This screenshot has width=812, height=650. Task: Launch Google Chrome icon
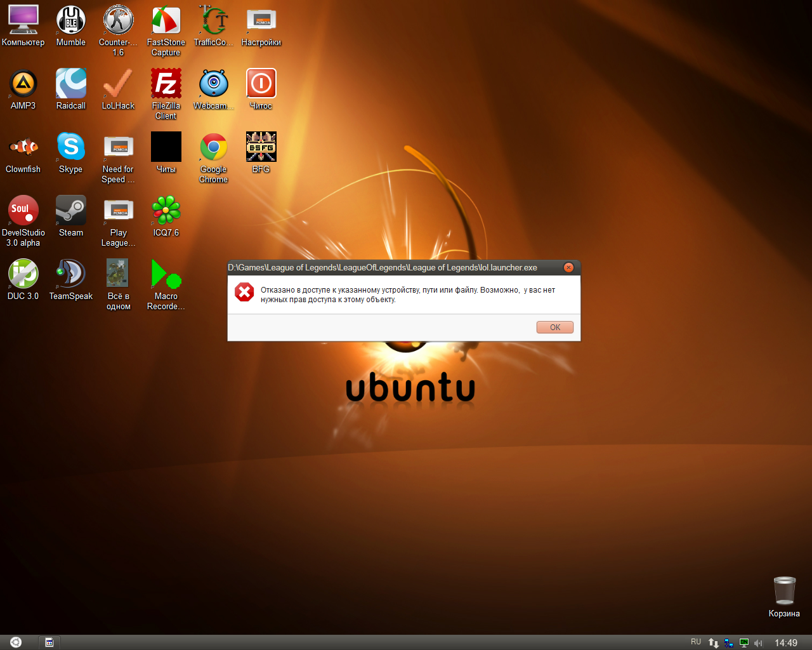[x=214, y=157]
